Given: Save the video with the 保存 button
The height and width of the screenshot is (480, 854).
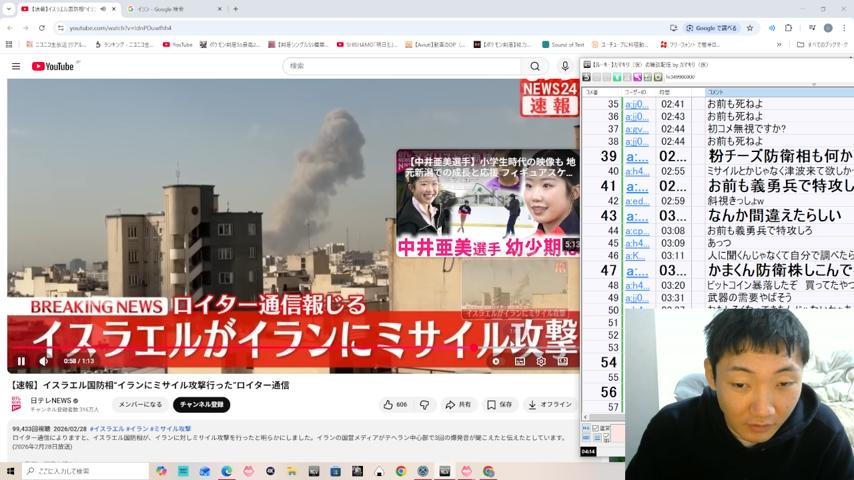Looking at the screenshot, I should click(x=499, y=404).
